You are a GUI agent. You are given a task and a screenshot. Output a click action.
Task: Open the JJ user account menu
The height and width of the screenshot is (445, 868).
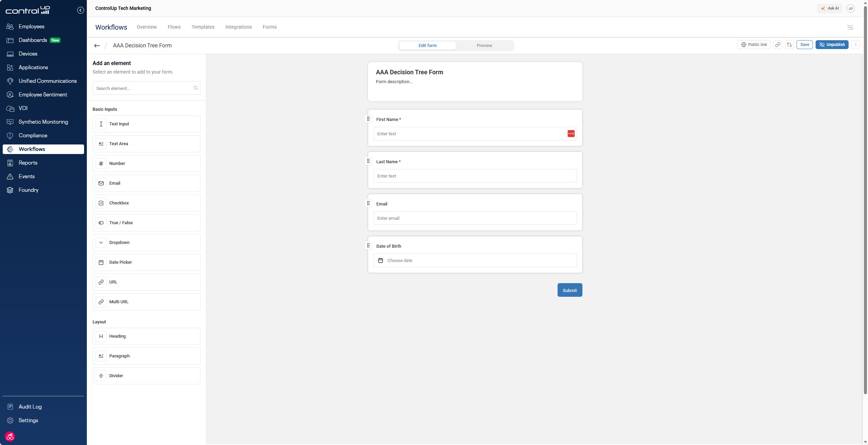point(850,9)
